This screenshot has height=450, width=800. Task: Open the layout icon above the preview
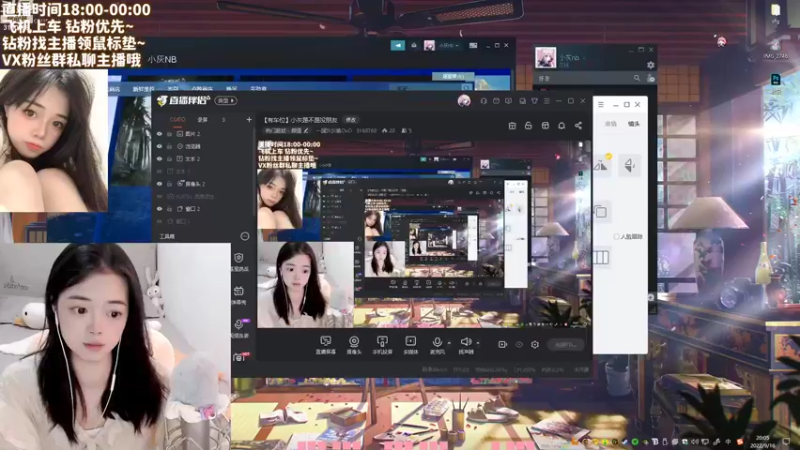click(545, 126)
